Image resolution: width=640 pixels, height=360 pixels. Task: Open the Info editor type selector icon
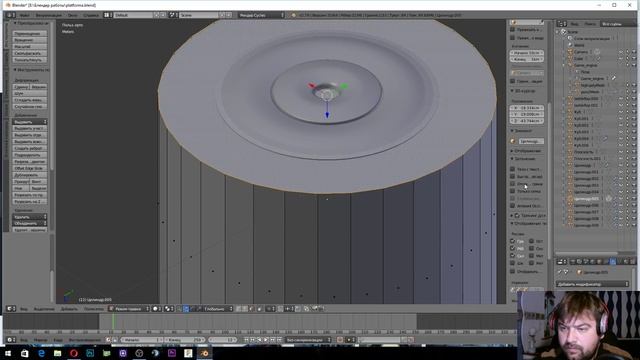pyautogui.click(x=10, y=15)
